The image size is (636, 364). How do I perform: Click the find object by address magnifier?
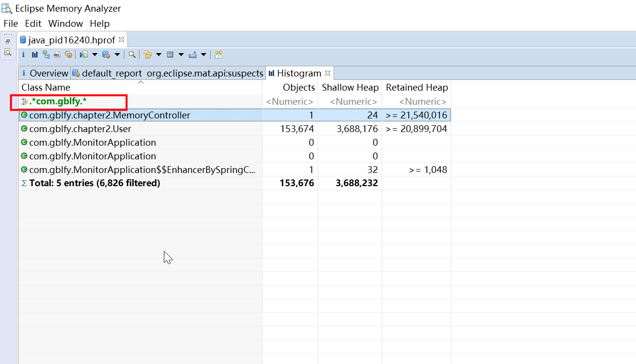click(132, 55)
